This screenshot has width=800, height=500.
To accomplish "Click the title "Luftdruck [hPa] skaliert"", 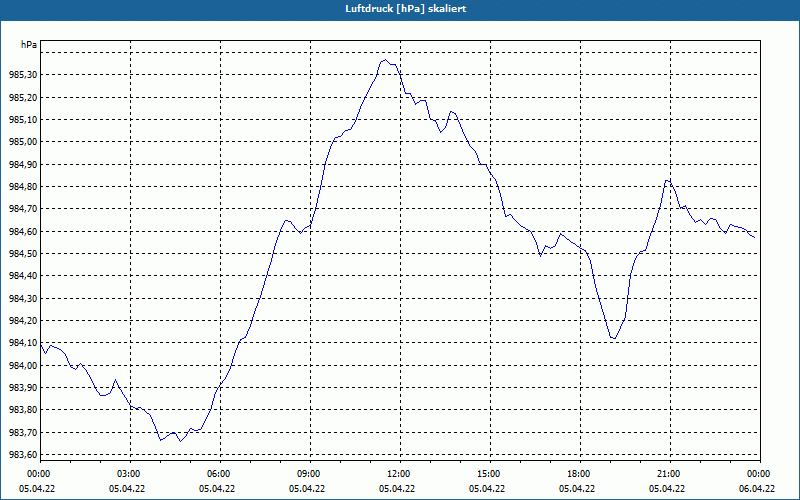I will [406, 9].
